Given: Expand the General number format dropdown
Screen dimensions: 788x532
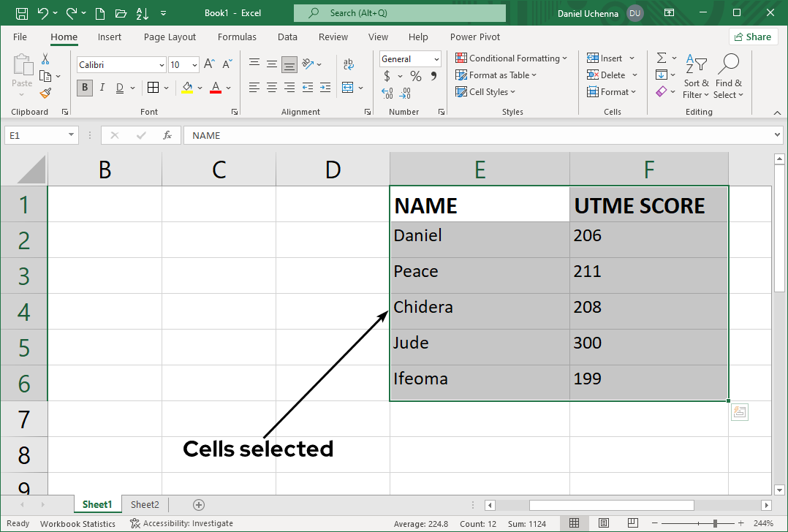Looking at the screenshot, I should pyautogui.click(x=436, y=59).
